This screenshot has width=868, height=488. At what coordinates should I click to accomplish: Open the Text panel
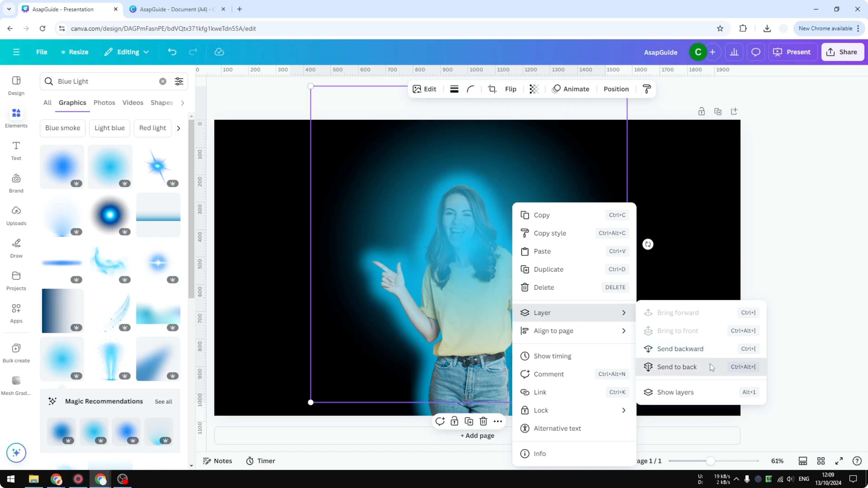[16, 151]
